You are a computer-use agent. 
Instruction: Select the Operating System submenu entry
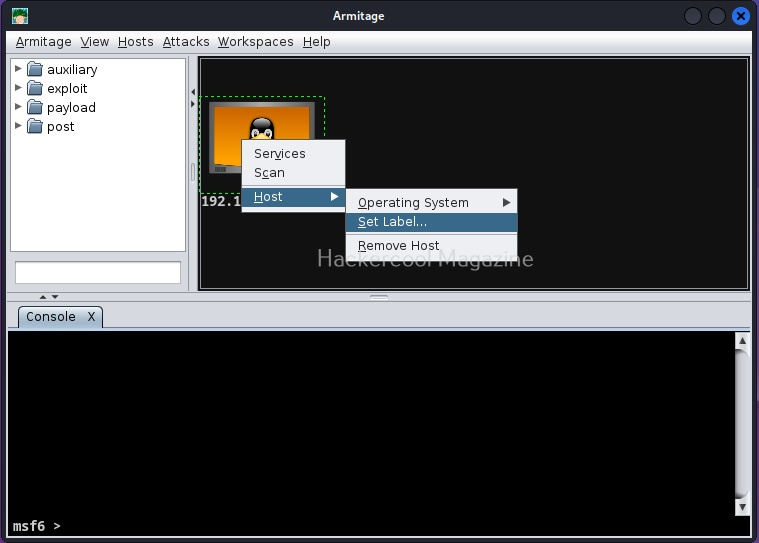pyautogui.click(x=431, y=202)
